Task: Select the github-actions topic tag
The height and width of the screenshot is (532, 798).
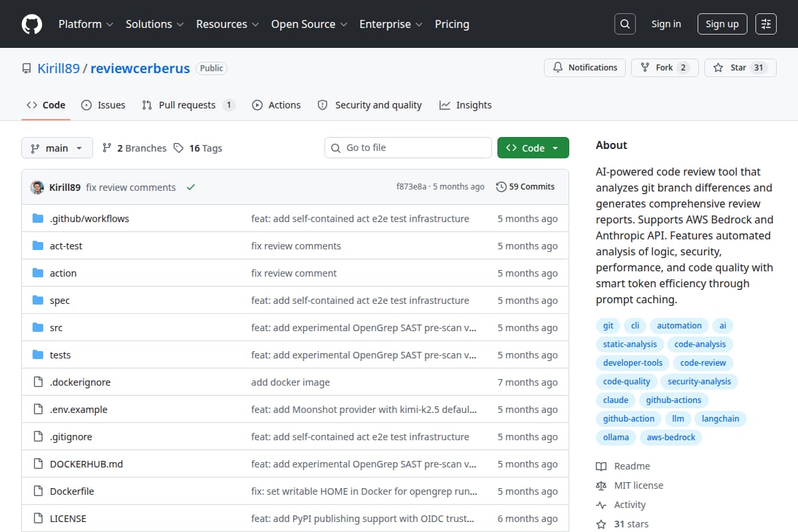Action: (674, 400)
